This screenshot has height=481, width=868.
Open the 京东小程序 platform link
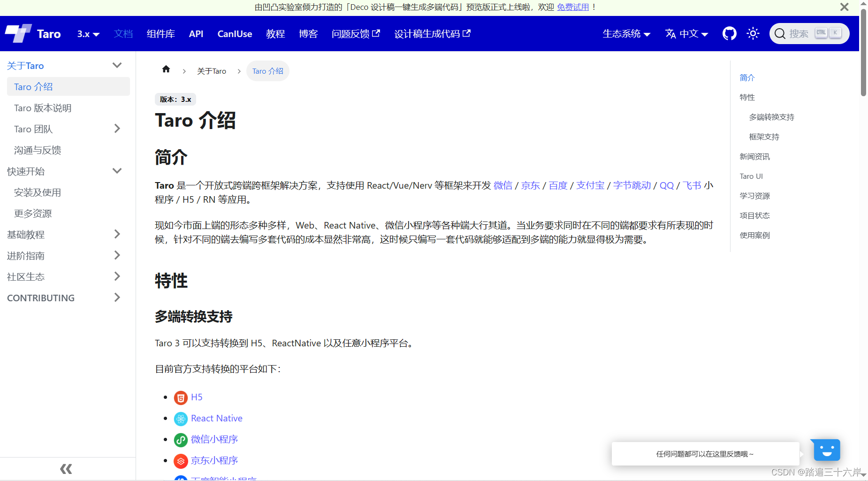[214, 460]
